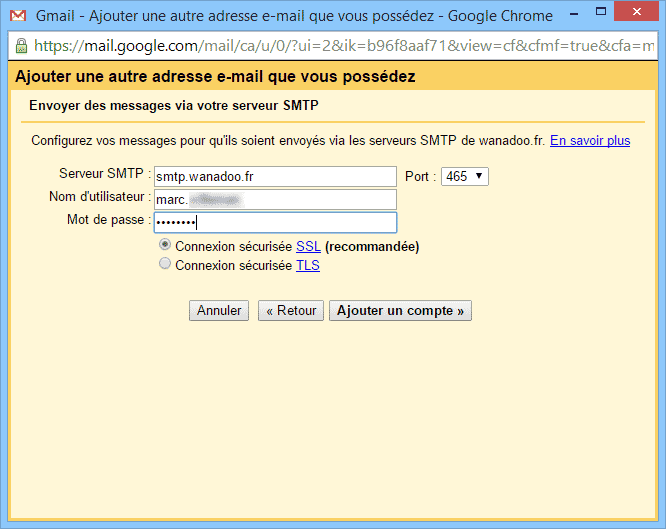The width and height of the screenshot is (666, 529).
Task: Click the heading 'Envoyer des messages via votre serveur SMTP'
Action: [x=174, y=105]
